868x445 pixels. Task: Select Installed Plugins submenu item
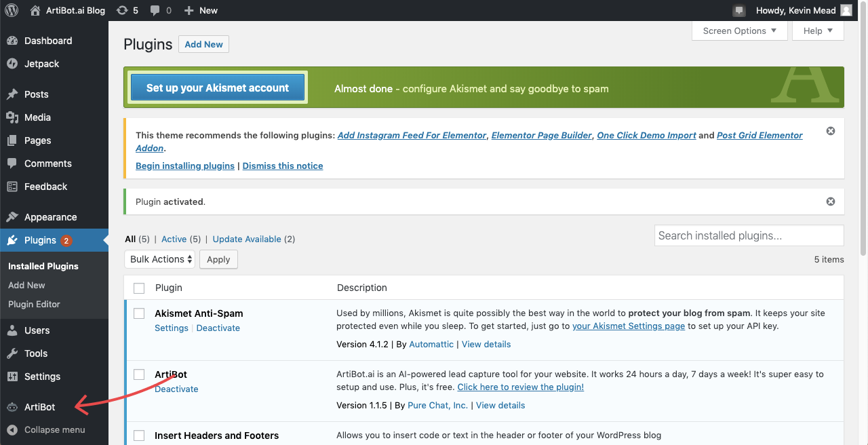pos(43,266)
